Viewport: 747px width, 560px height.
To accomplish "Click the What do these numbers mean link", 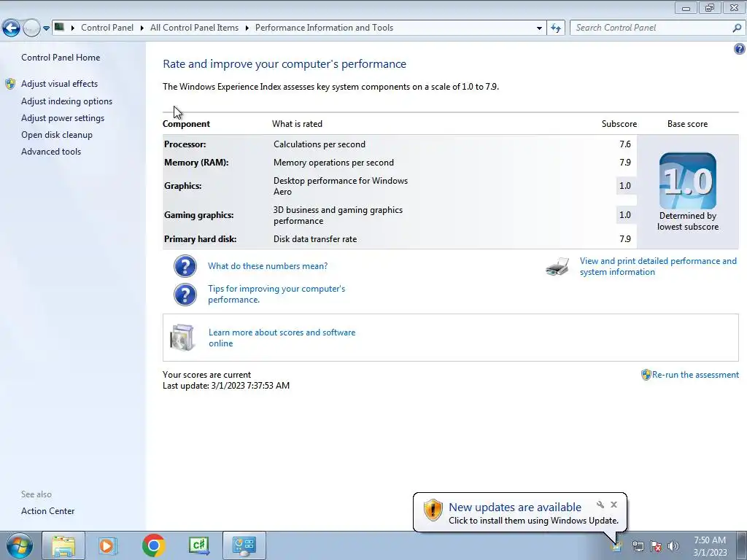I will pos(268,266).
